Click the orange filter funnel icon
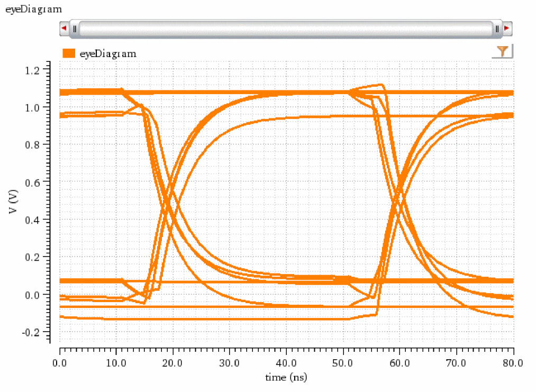 tap(503, 51)
